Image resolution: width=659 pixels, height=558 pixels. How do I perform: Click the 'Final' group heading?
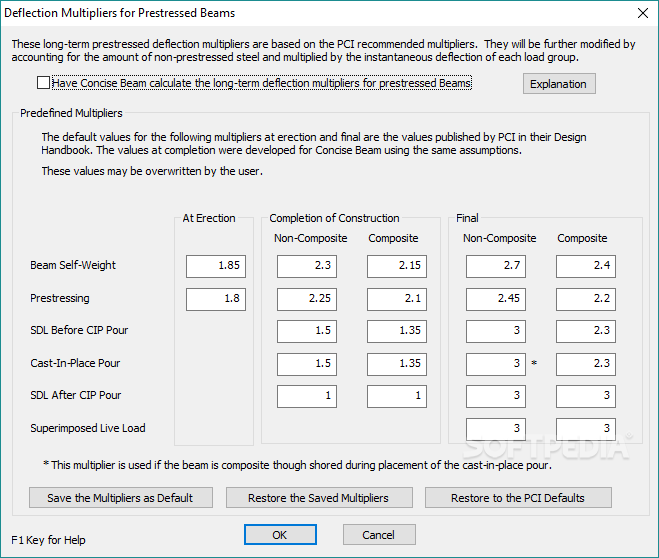tap(467, 218)
